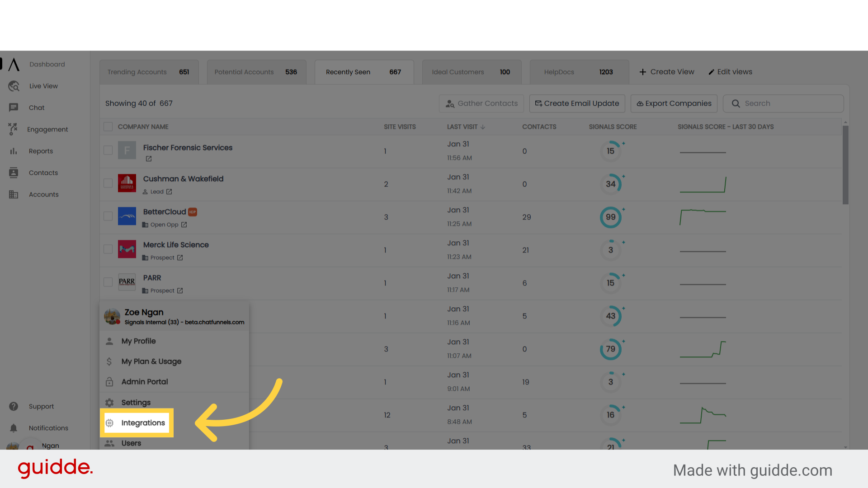Click the Notifications bell icon
The image size is (868, 488).
click(x=14, y=428)
